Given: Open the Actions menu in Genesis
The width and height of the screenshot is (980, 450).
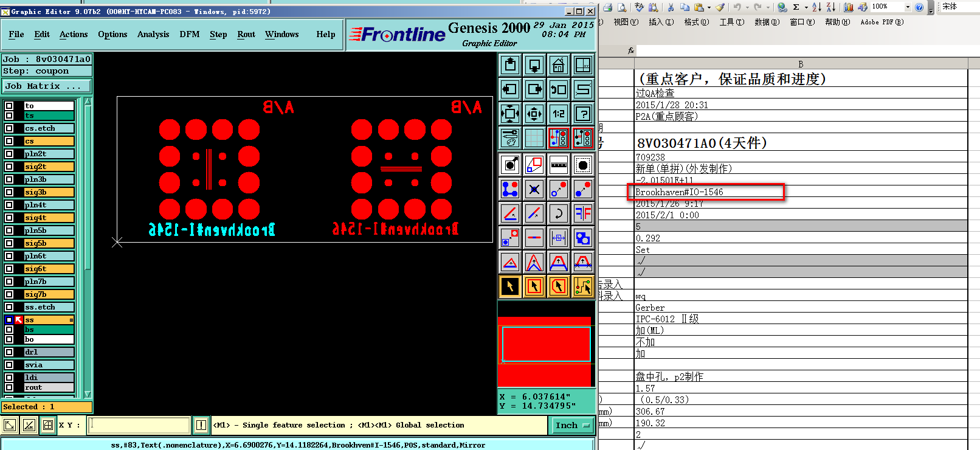Looking at the screenshot, I should pyautogui.click(x=74, y=35).
